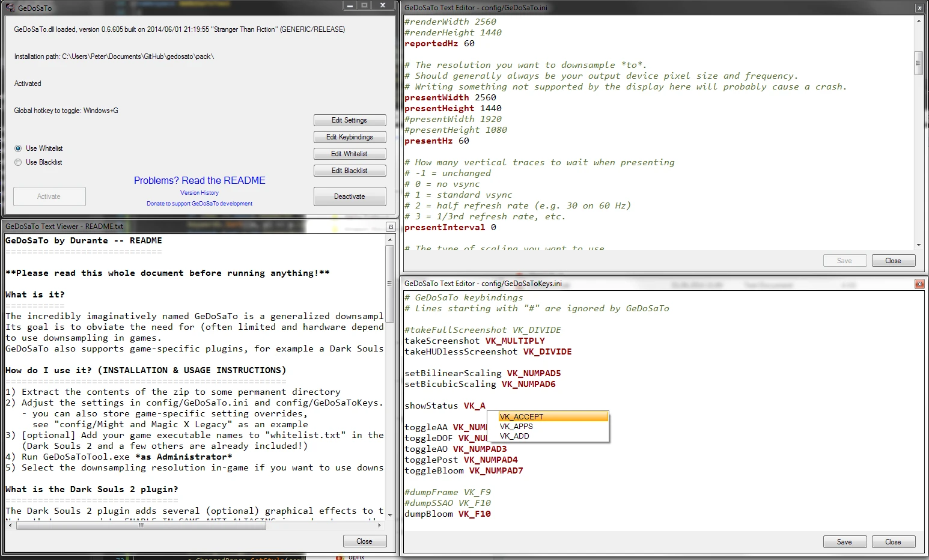929x560 pixels.
Task: Click scroll-up arrow in GeDoSaTo.ini editor
Action: (918, 21)
